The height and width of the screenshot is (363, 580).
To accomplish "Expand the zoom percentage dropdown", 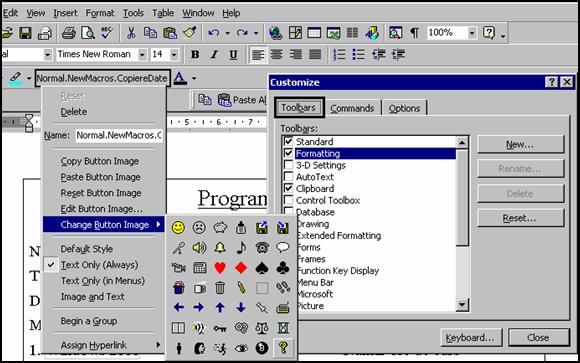I will [x=472, y=33].
